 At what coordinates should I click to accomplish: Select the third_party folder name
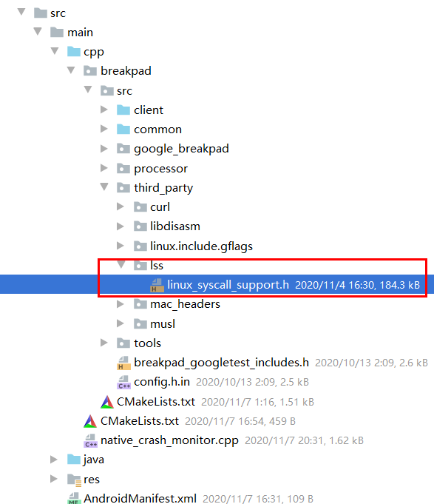pyautogui.click(x=163, y=188)
